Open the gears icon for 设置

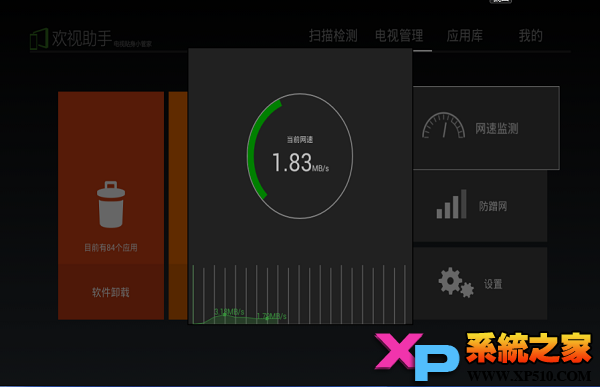click(456, 282)
